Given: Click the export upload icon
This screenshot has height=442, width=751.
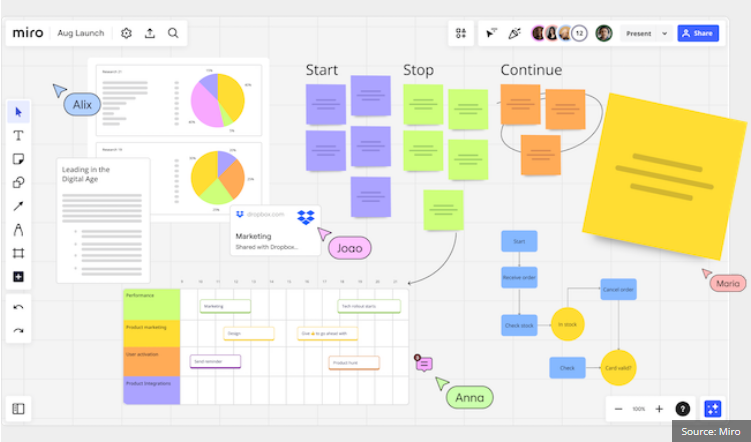Looking at the screenshot, I should tap(149, 33).
